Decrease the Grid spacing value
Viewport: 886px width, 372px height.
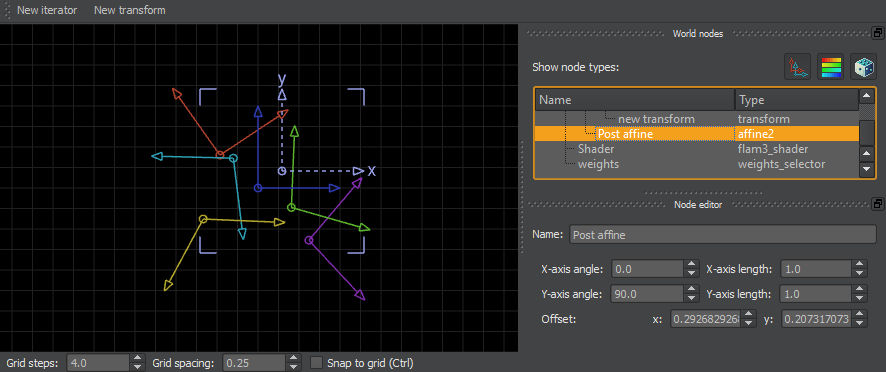tap(294, 366)
